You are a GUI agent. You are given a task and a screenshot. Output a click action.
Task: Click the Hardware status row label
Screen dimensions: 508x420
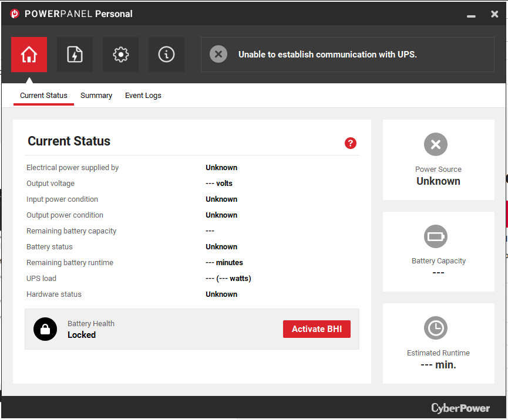[54, 294]
